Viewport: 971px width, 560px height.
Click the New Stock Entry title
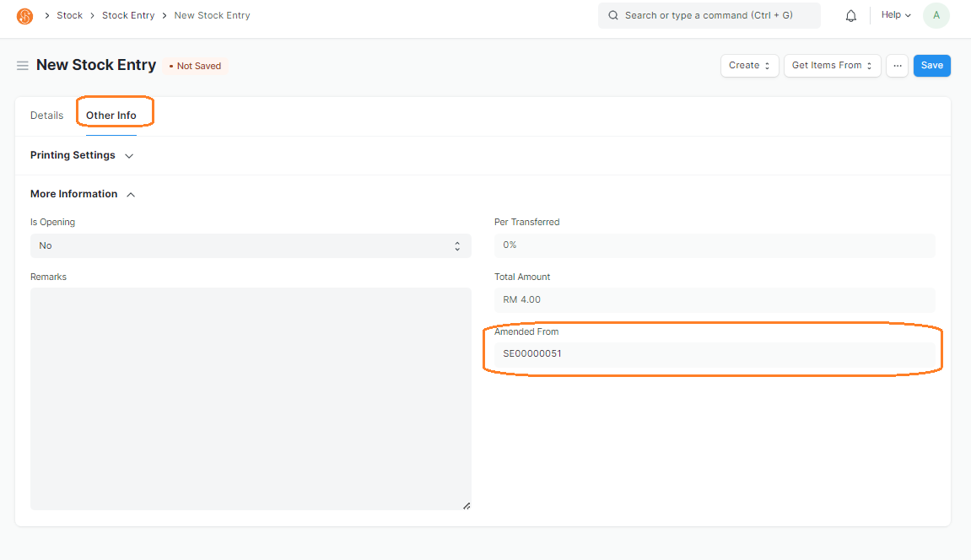(x=96, y=65)
